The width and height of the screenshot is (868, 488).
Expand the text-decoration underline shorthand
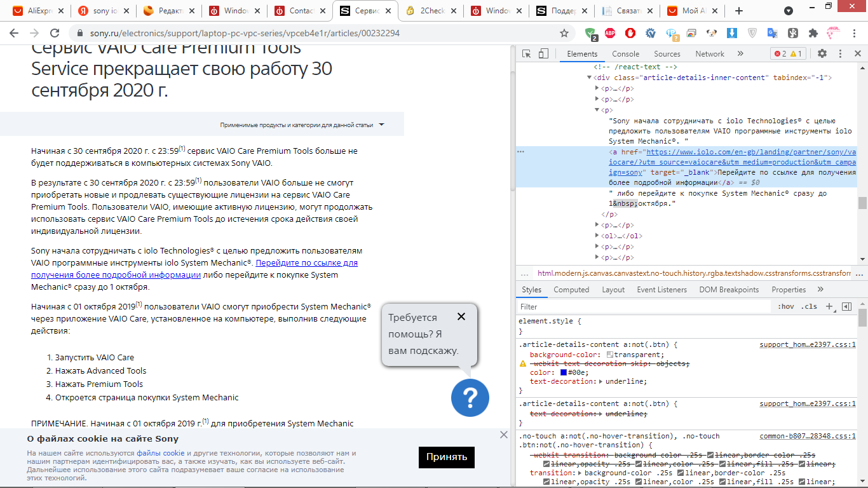tap(601, 381)
